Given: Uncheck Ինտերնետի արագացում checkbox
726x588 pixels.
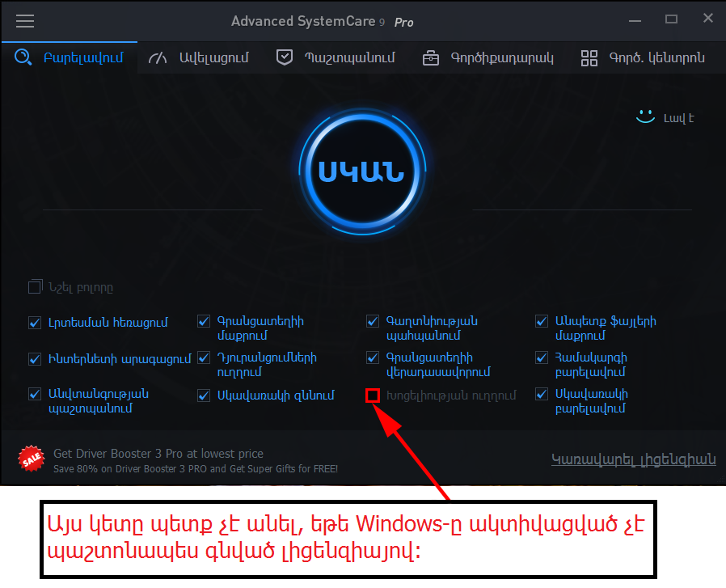Looking at the screenshot, I should point(35,359).
